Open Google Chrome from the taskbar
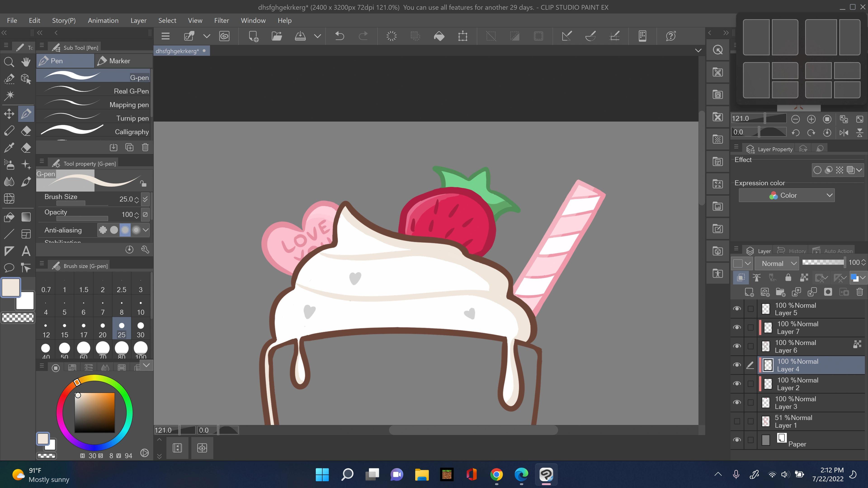This screenshot has width=868, height=488. click(x=496, y=475)
